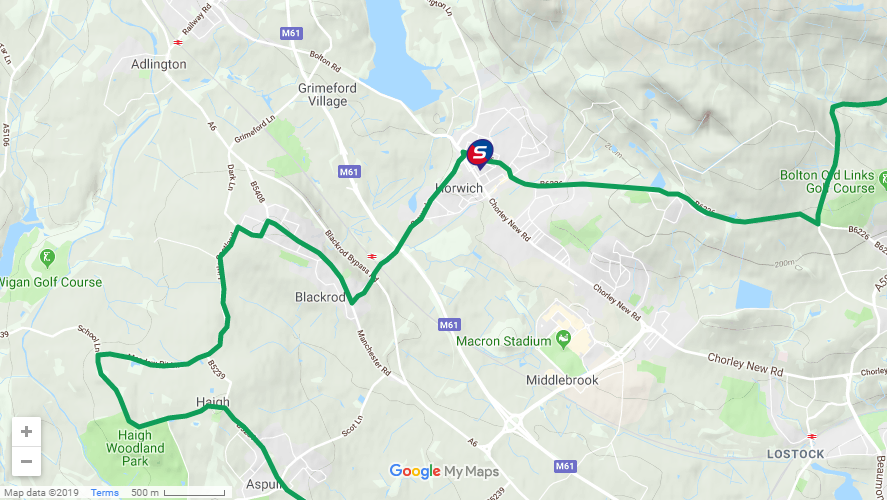Select the Macron Stadium place marker icon
The height and width of the screenshot is (500, 887).
pyautogui.click(x=563, y=339)
